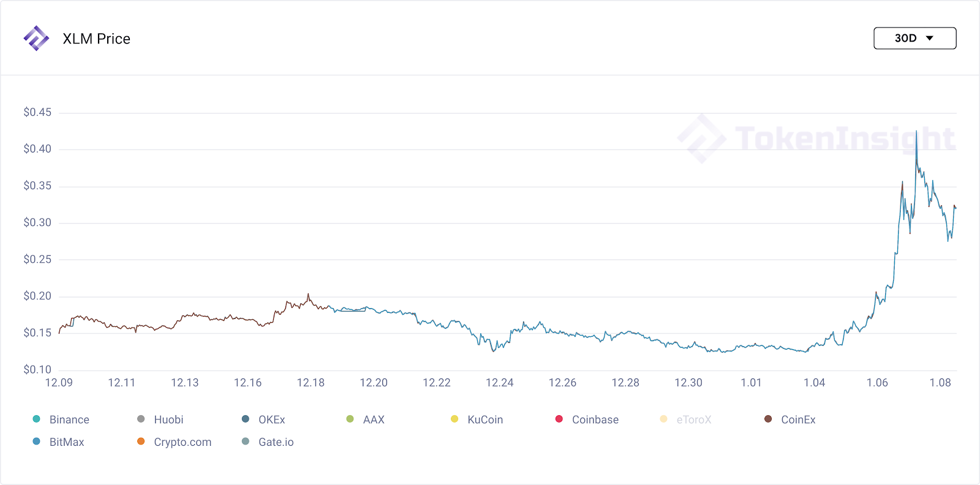980x485 pixels.
Task: Click the 12.11 date axis label
Action: coord(121,383)
